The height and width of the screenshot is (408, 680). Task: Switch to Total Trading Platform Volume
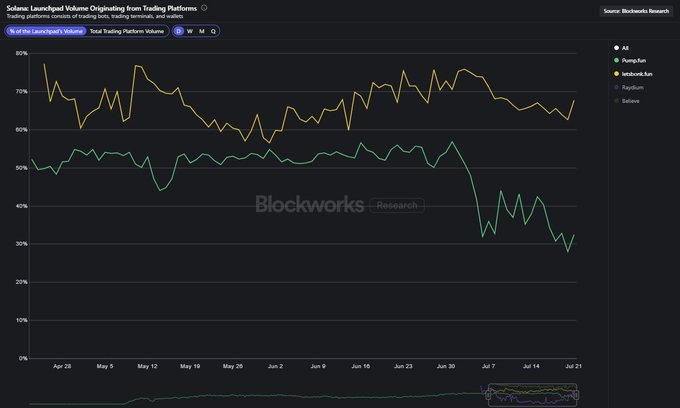[x=127, y=31]
